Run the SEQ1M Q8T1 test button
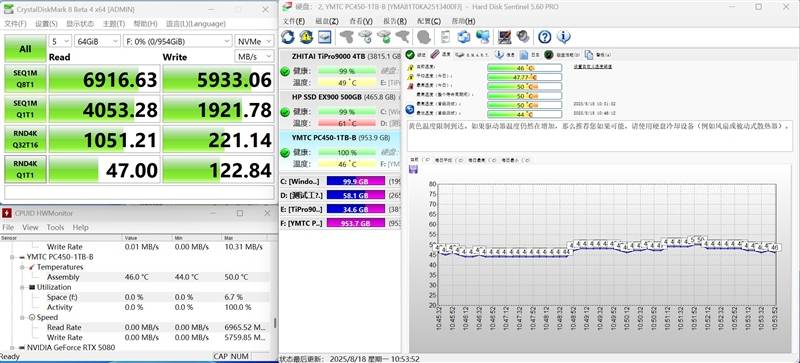Screen dimensions: 800x363 (x=25, y=79)
